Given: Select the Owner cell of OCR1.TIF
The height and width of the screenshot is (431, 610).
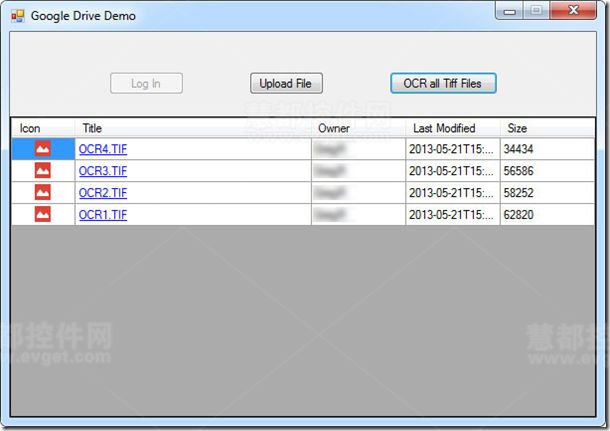Looking at the screenshot, I should coord(358,215).
